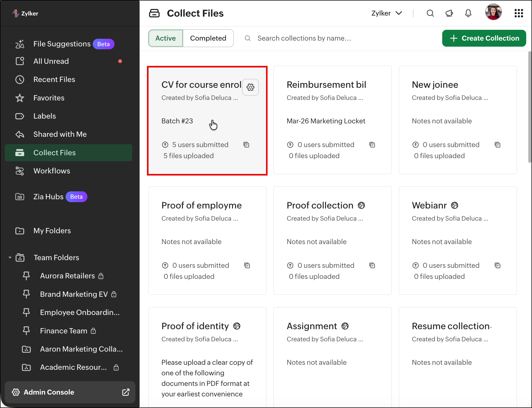Image resolution: width=532 pixels, height=408 pixels.
Task: Switch to the Completed collections tab
Action: [x=208, y=38]
